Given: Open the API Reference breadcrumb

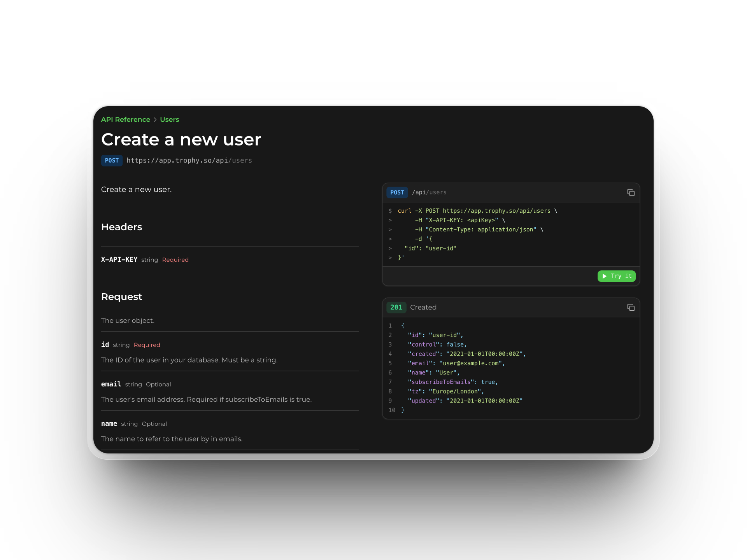Looking at the screenshot, I should (x=125, y=119).
